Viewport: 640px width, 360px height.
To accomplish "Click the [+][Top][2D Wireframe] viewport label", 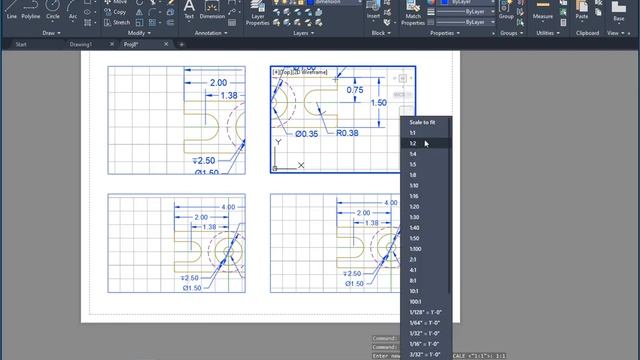I will 300,72.
